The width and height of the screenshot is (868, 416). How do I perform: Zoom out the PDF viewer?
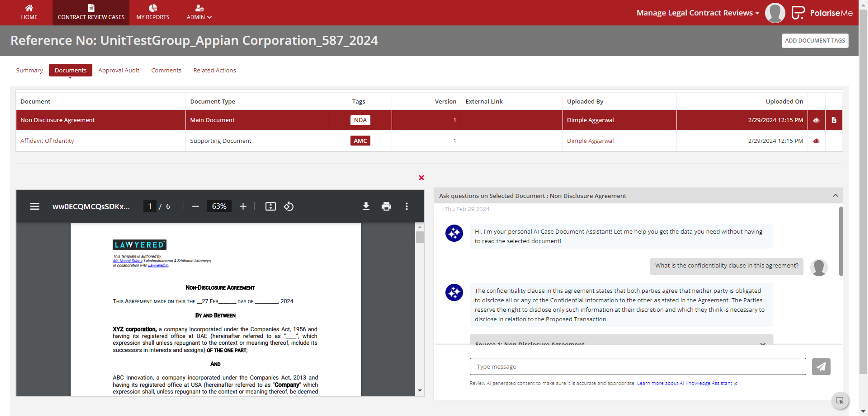pyautogui.click(x=196, y=206)
